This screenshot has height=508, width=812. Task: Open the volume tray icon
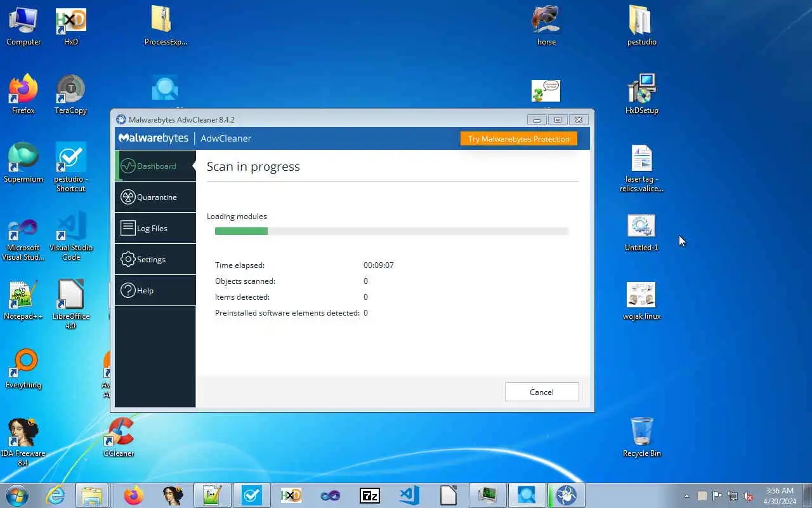pos(749,496)
